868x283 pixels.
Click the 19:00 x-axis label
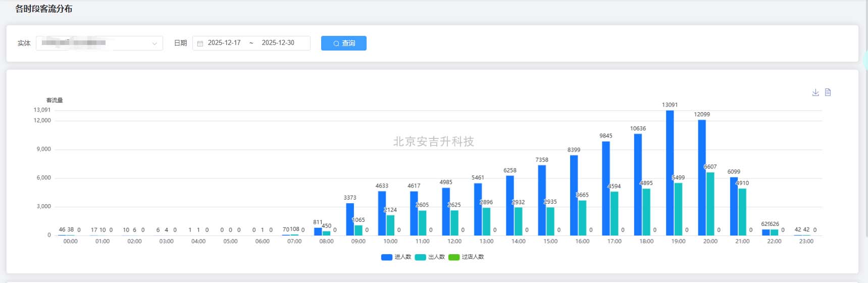click(678, 242)
